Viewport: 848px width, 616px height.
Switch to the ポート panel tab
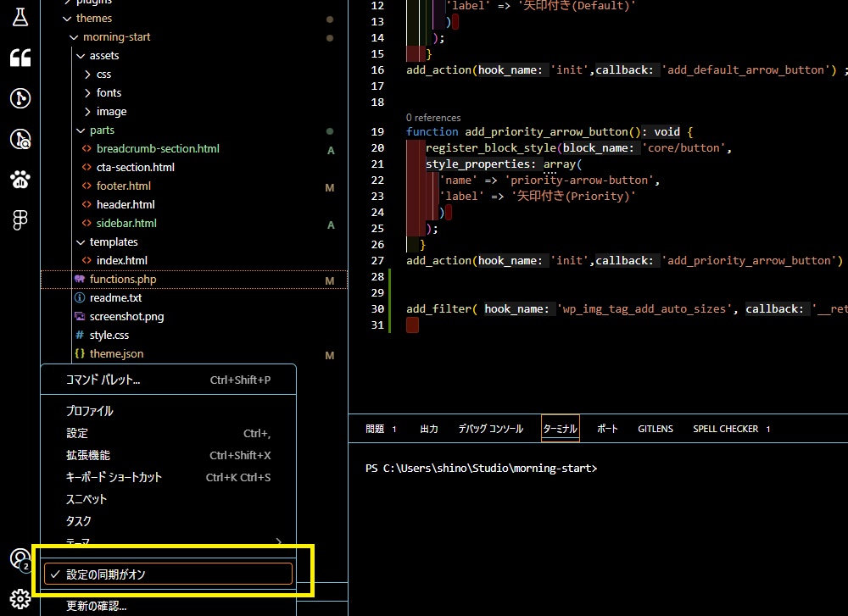607,429
